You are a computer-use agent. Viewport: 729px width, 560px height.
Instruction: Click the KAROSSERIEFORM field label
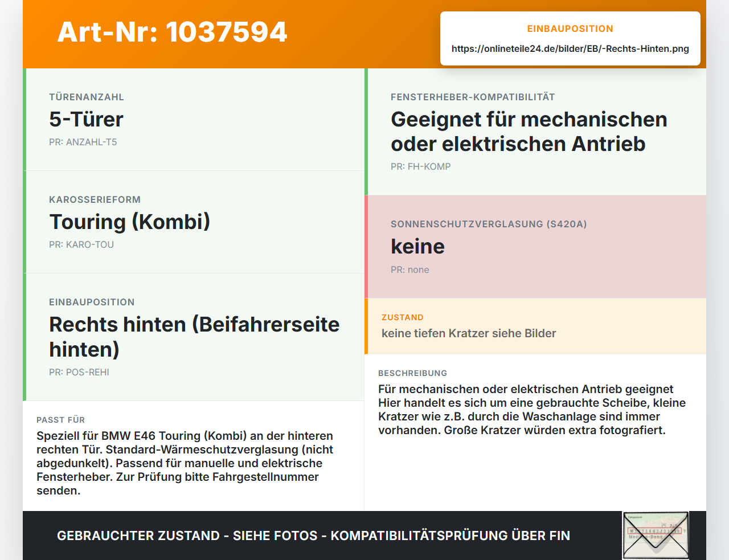pyautogui.click(x=95, y=200)
